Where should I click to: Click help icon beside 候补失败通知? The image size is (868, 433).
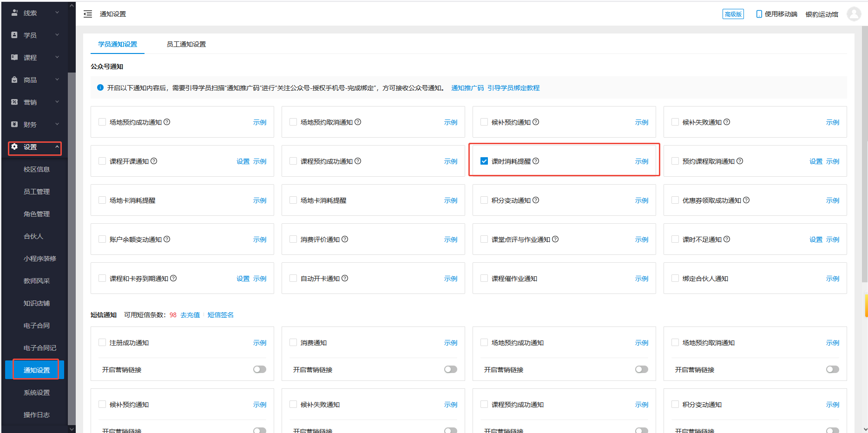click(727, 122)
